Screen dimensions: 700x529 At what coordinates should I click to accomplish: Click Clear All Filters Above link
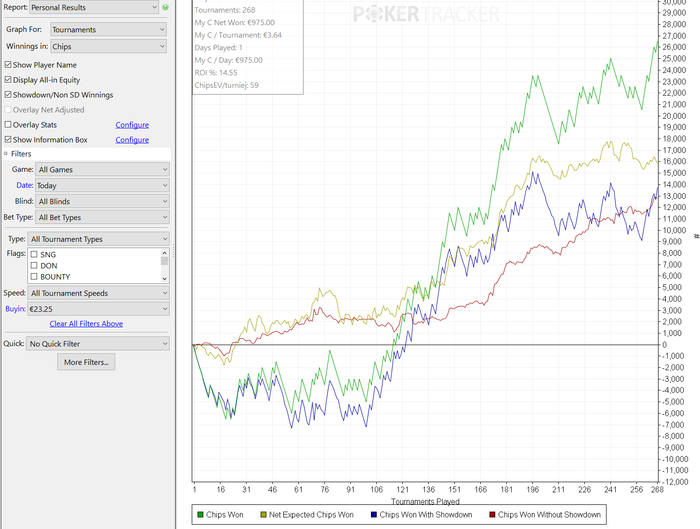[86, 324]
